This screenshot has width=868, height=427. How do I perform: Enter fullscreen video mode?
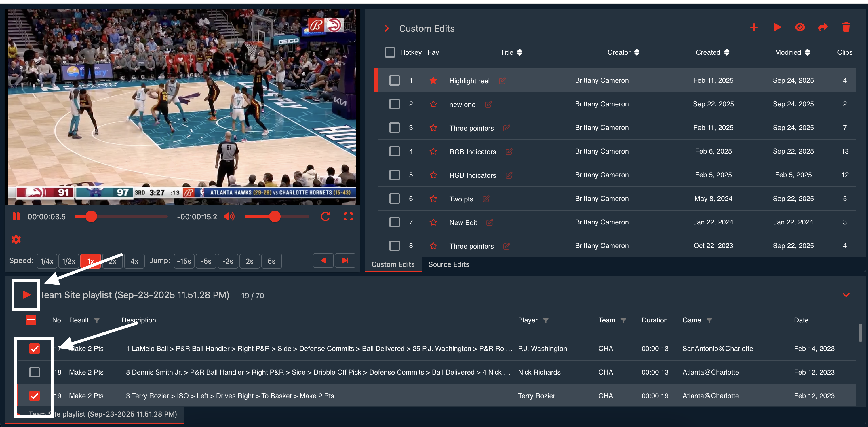click(x=348, y=216)
